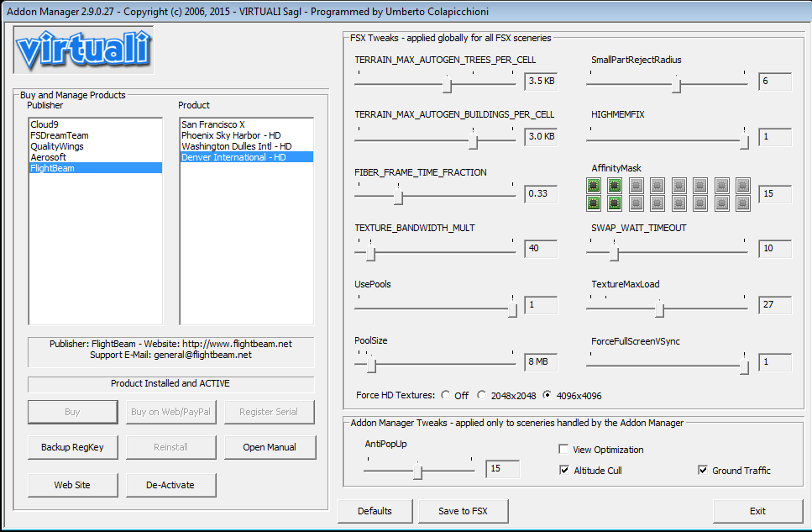
Task: Select San Francisco X product
Action: (x=247, y=124)
